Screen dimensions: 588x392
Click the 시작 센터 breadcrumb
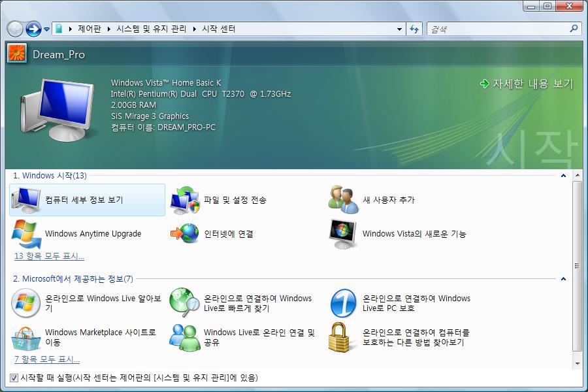pos(219,29)
